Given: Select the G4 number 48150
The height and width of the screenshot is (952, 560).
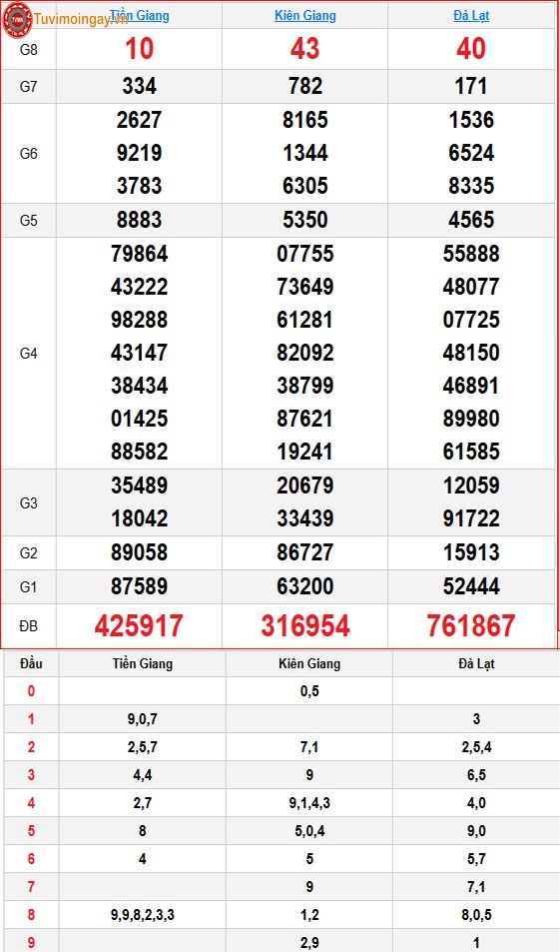Looking at the screenshot, I should 471,353.
